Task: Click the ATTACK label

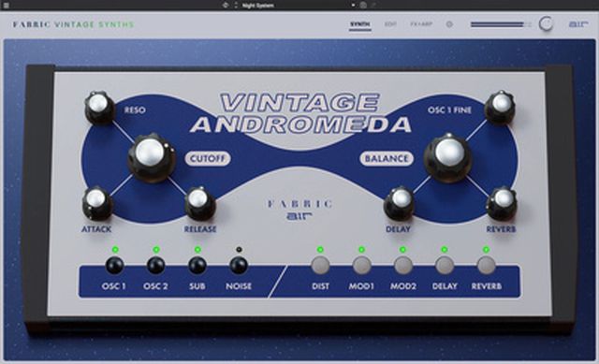Action: [96, 229]
